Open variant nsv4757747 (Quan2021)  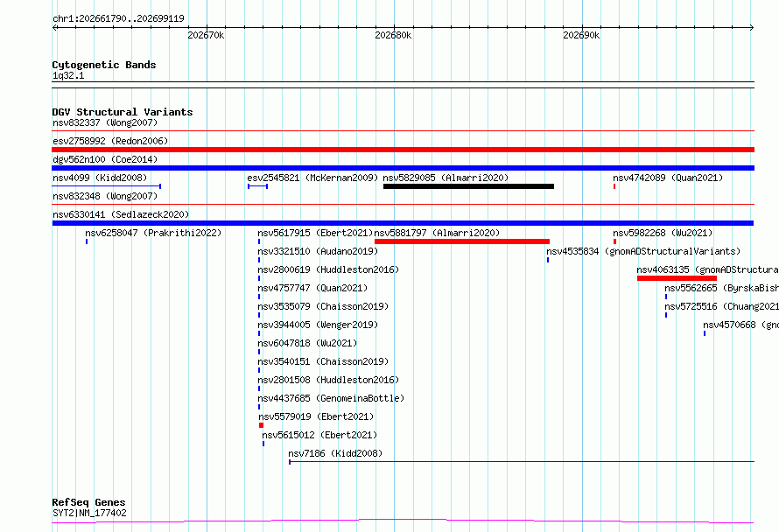(x=312, y=288)
